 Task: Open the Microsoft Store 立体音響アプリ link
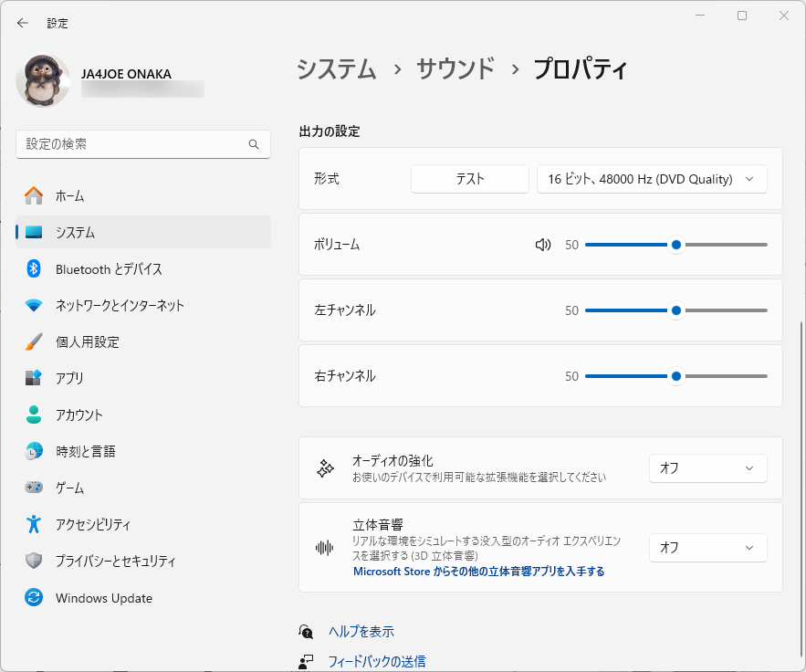tap(479, 572)
